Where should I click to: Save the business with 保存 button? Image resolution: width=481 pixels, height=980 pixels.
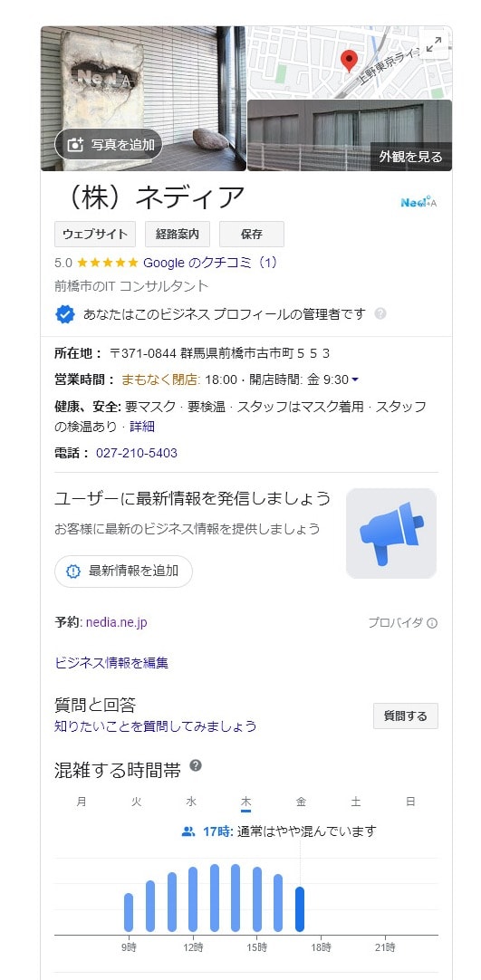[252, 235]
